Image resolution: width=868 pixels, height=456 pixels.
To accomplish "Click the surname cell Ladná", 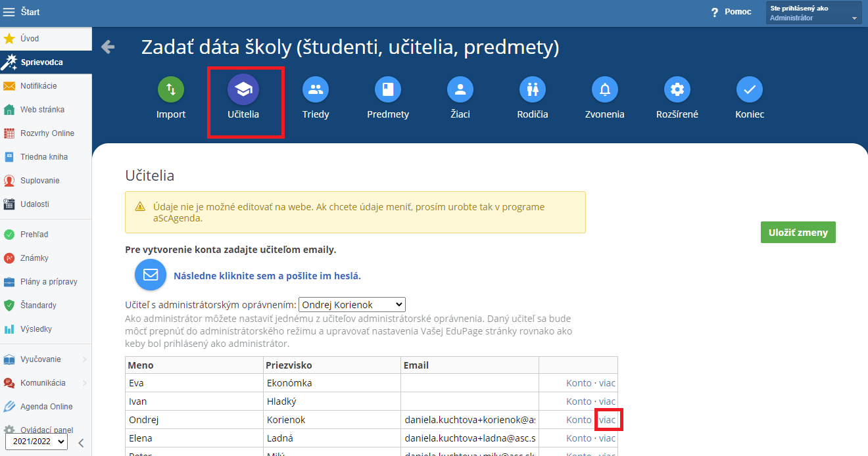I will pos(332,438).
